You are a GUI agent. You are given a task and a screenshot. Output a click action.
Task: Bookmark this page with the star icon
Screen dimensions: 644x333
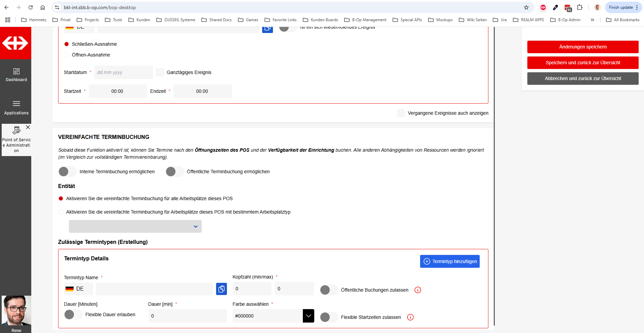point(526,7)
